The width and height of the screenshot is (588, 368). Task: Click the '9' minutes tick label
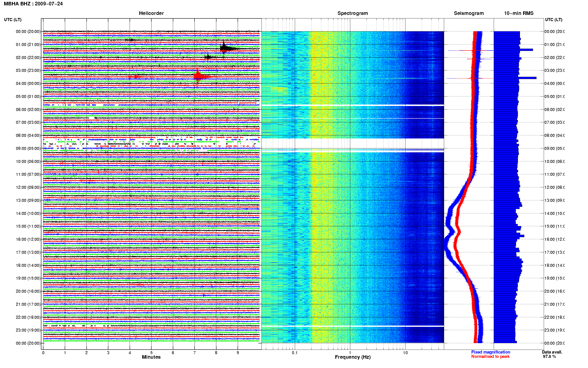[x=238, y=353]
